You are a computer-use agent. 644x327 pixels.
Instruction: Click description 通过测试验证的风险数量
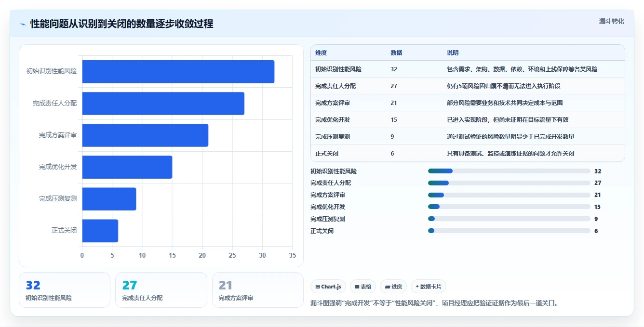pyautogui.click(x=510, y=137)
